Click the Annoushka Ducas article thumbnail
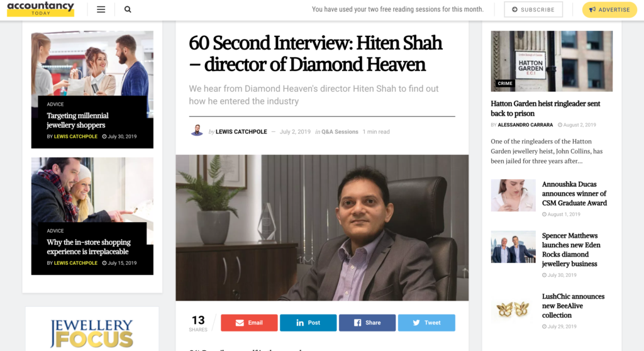 pos(513,195)
